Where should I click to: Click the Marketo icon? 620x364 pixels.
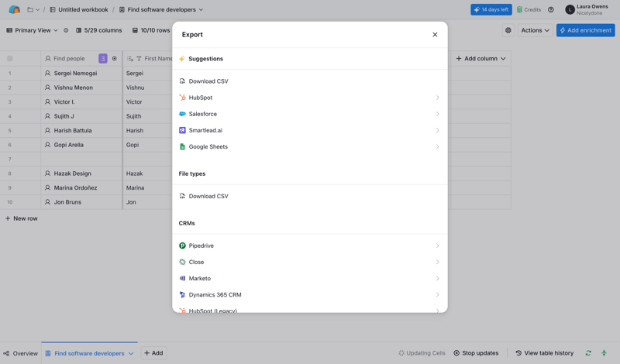click(182, 278)
